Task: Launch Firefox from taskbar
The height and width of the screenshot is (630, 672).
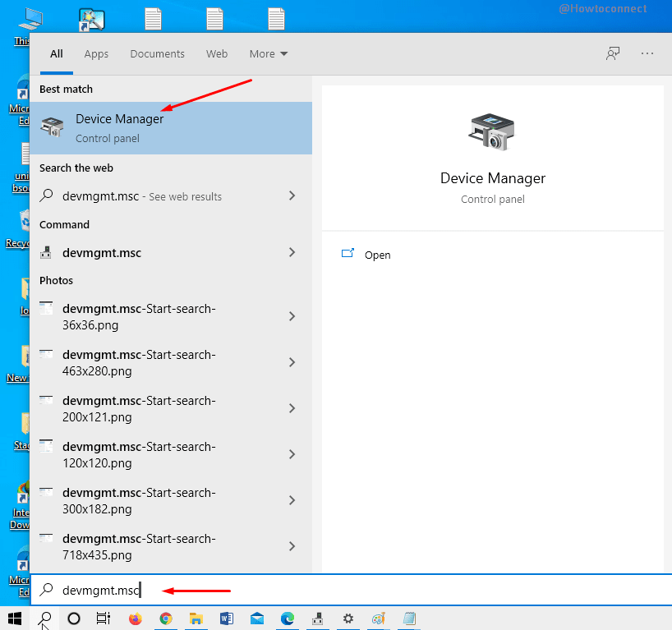Action: click(135, 619)
